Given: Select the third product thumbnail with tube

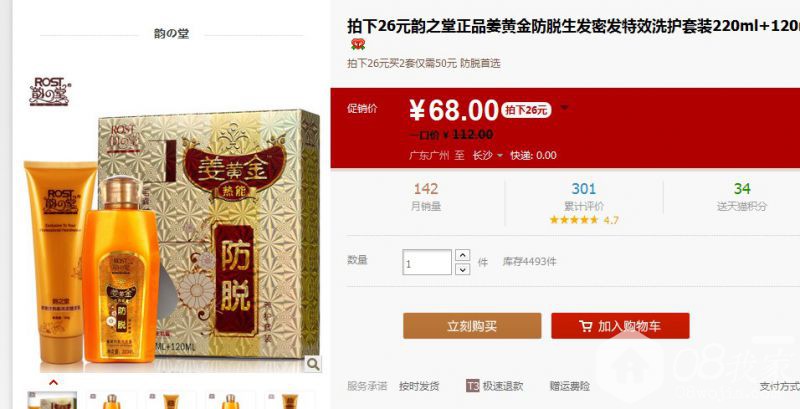Looking at the screenshot, I should pyautogui.click(x=171, y=400).
